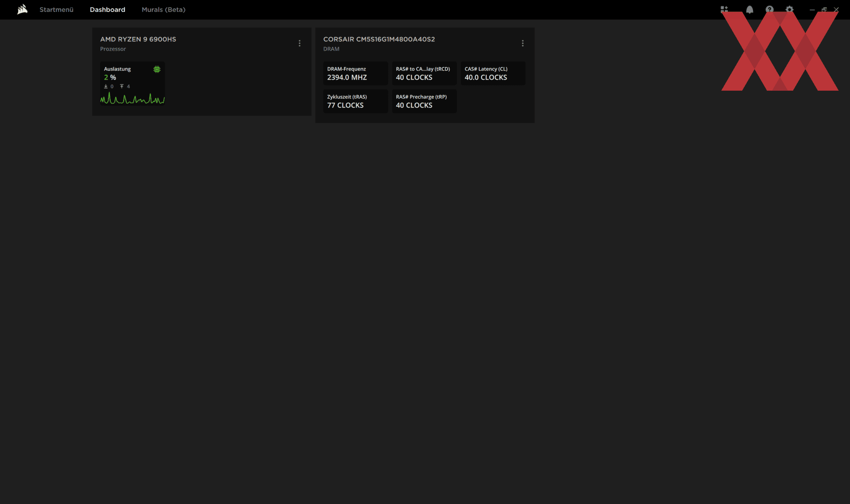
Task: Click the minimum load arrow icon
Action: (106, 87)
